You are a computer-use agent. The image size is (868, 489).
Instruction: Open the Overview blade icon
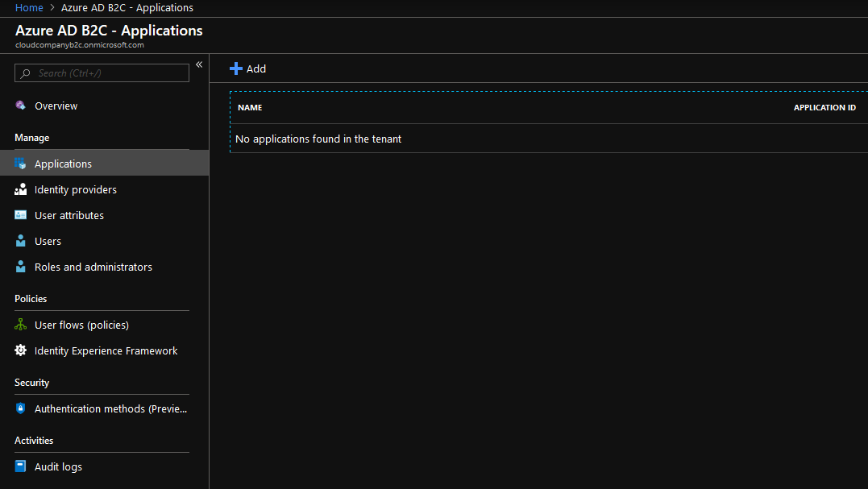tap(19, 106)
